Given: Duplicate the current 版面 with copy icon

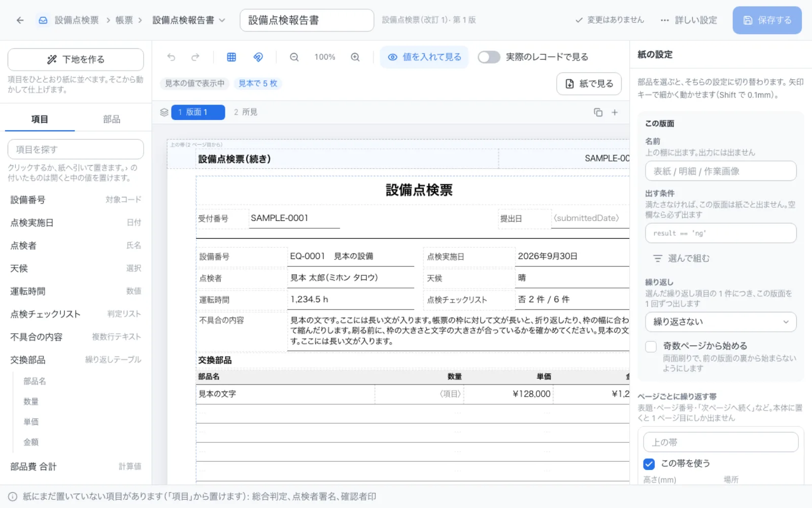Looking at the screenshot, I should tap(598, 112).
